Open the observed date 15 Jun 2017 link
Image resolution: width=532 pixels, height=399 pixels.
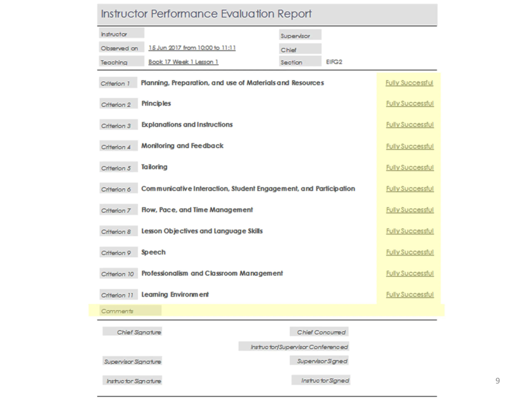[192, 48]
